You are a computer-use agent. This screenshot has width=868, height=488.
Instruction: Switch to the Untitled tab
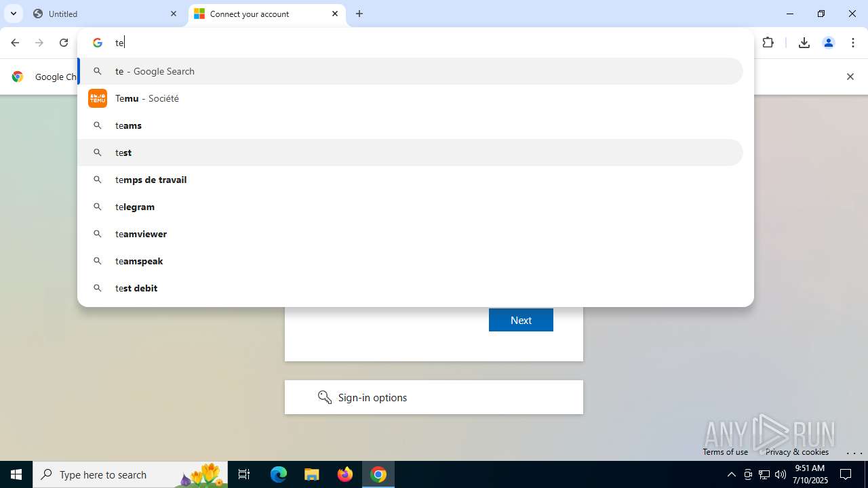[106, 14]
